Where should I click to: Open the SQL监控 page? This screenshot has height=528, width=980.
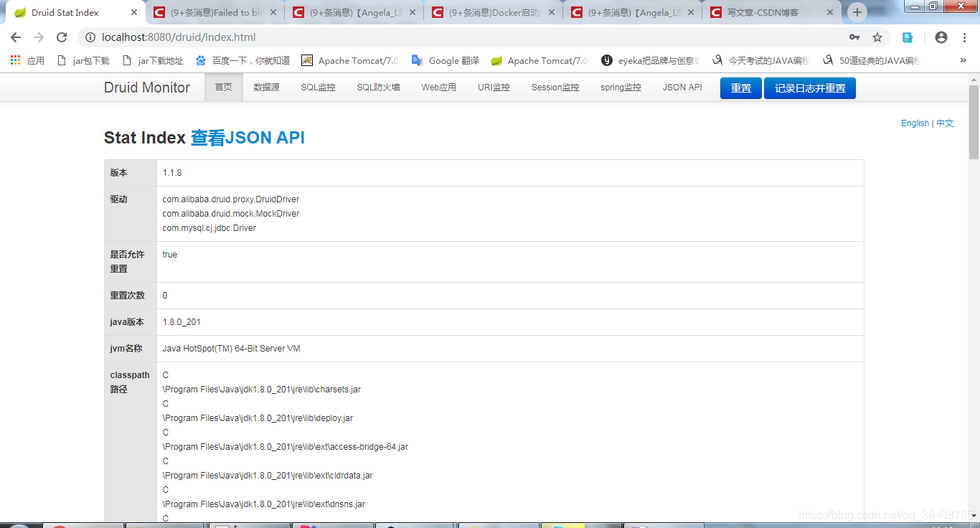click(318, 88)
